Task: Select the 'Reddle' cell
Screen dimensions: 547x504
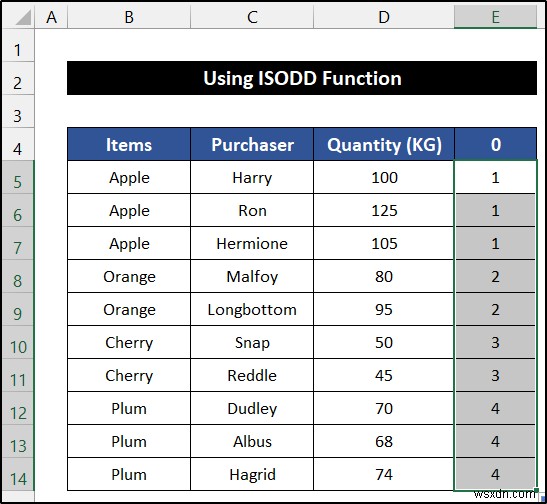Action: point(252,375)
